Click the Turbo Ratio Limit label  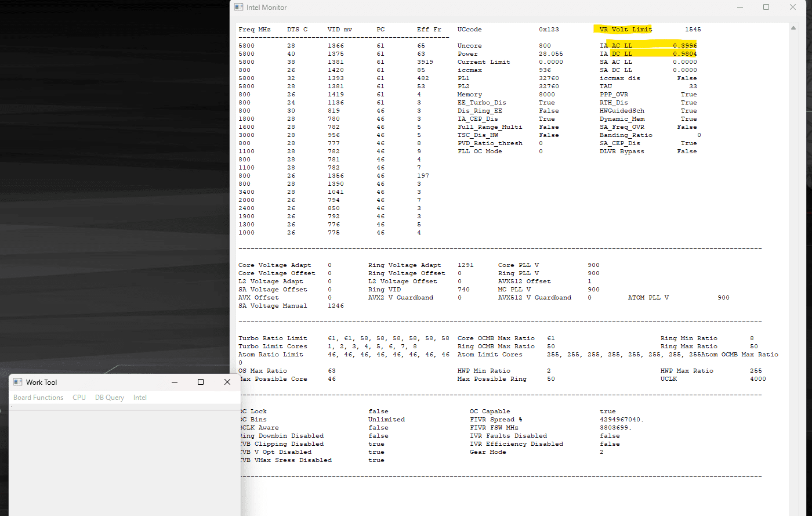tap(273, 338)
